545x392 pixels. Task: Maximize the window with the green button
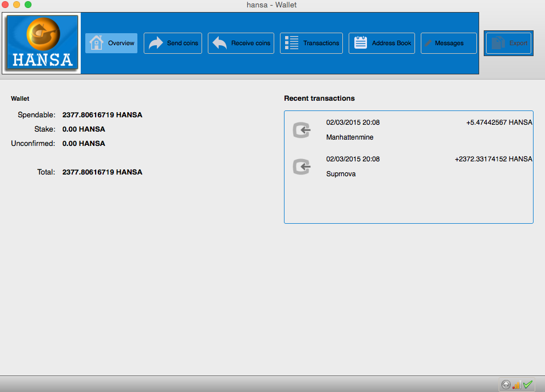click(x=28, y=5)
